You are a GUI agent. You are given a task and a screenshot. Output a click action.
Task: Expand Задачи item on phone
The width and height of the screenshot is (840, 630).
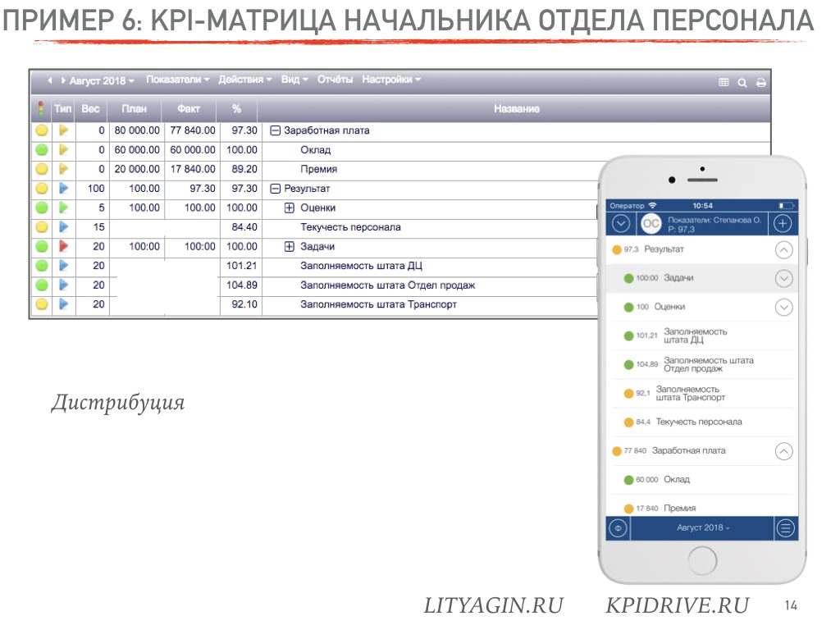click(783, 279)
